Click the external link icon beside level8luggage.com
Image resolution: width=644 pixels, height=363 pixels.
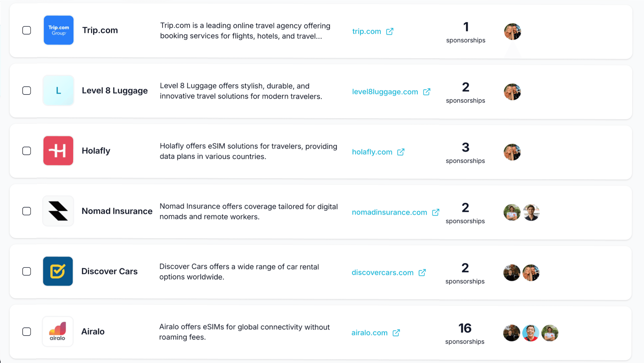[427, 92]
